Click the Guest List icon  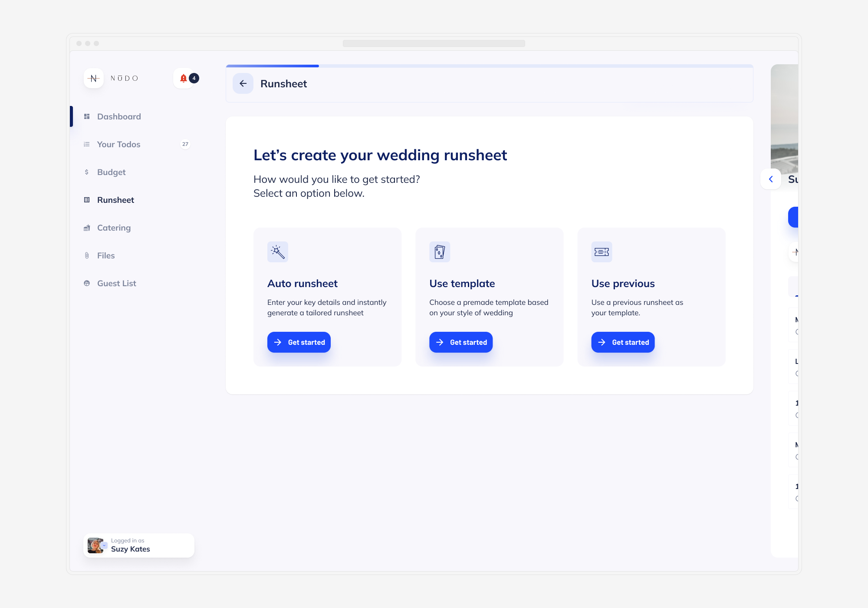[87, 283]
